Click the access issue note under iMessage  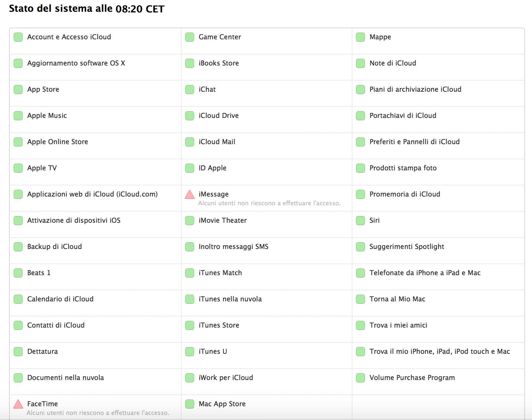pyautogui.click(x=269, y=203)
